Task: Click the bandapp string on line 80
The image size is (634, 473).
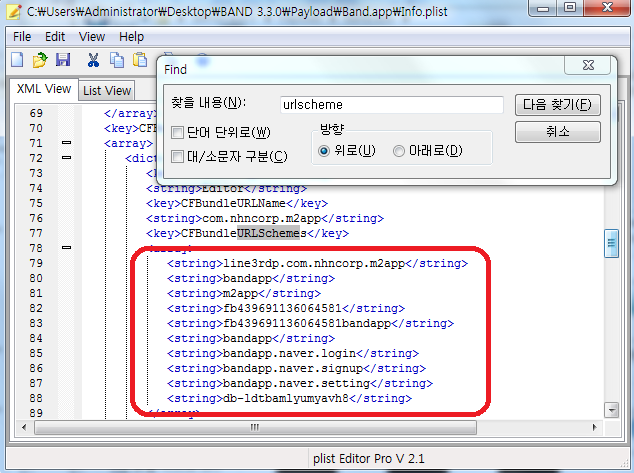Action: click(x=251, y=278)
